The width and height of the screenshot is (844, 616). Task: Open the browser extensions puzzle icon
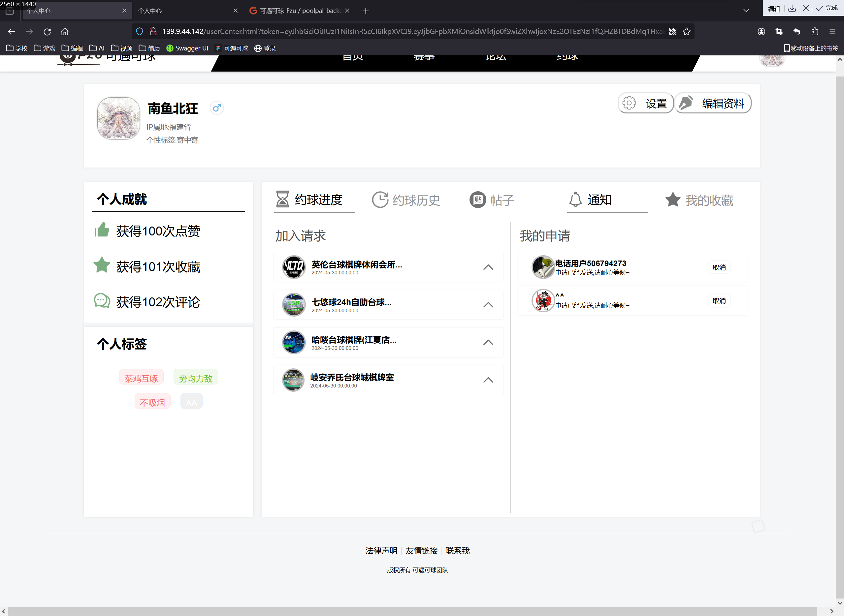point(815,32)
